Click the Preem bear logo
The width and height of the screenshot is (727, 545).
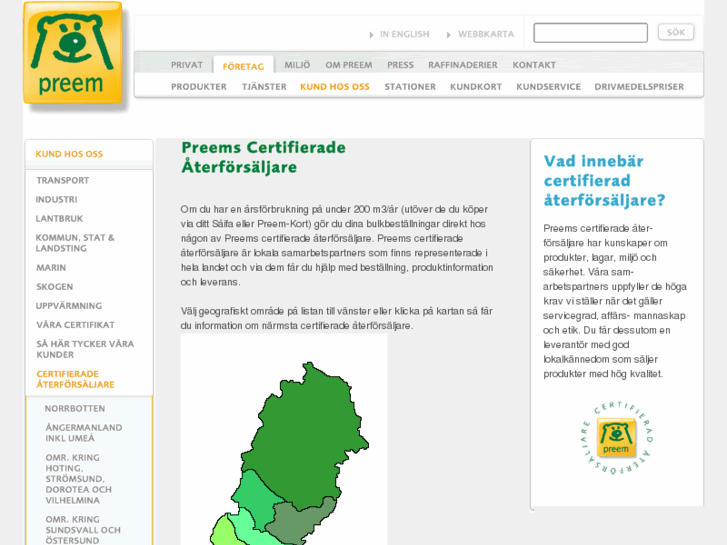[73, 53]
